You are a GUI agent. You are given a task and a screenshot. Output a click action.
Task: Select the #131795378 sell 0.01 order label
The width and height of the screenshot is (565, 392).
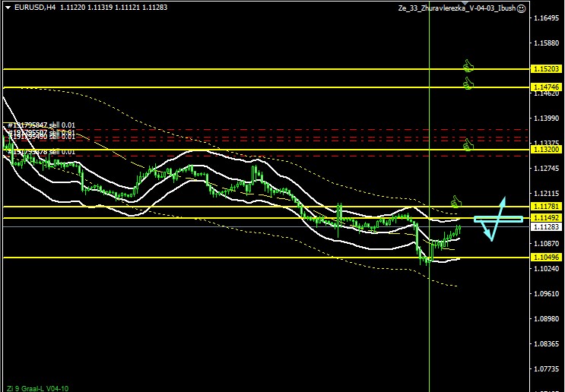coord(42,152)
